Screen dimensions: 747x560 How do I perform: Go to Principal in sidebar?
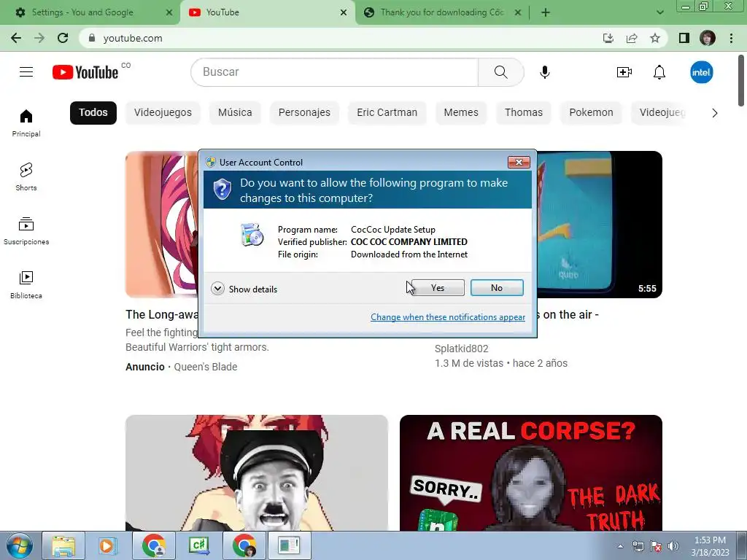point(26,122)
